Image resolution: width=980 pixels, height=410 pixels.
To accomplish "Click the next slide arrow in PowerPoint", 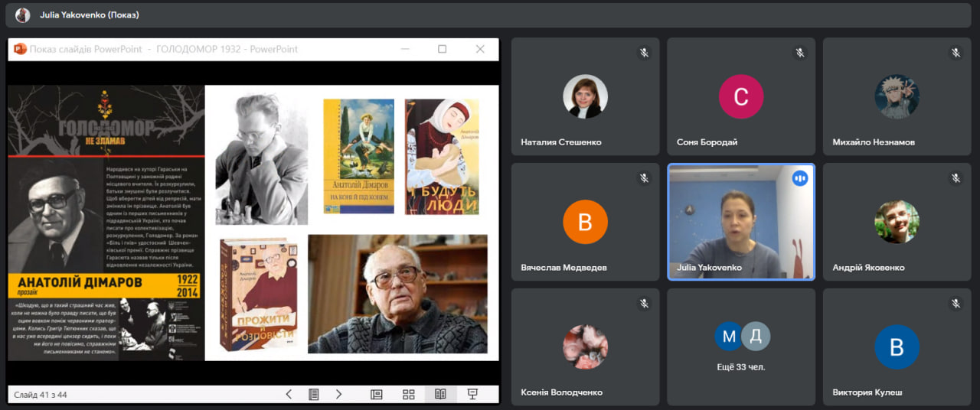I will click(338, 394).
